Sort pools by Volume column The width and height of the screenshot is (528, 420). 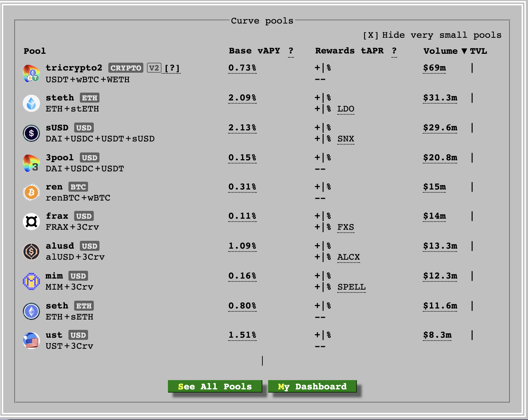[x=440, y=51]
